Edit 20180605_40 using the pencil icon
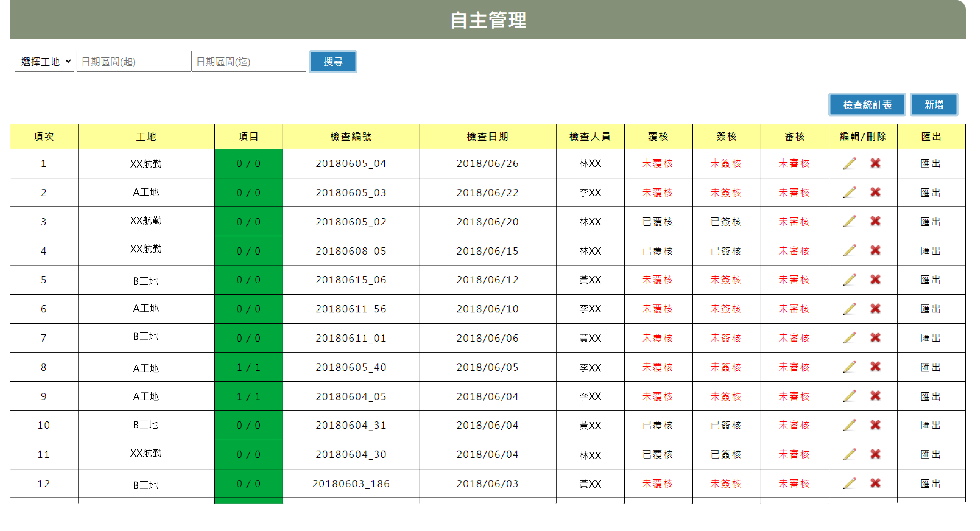 point(849,367)
